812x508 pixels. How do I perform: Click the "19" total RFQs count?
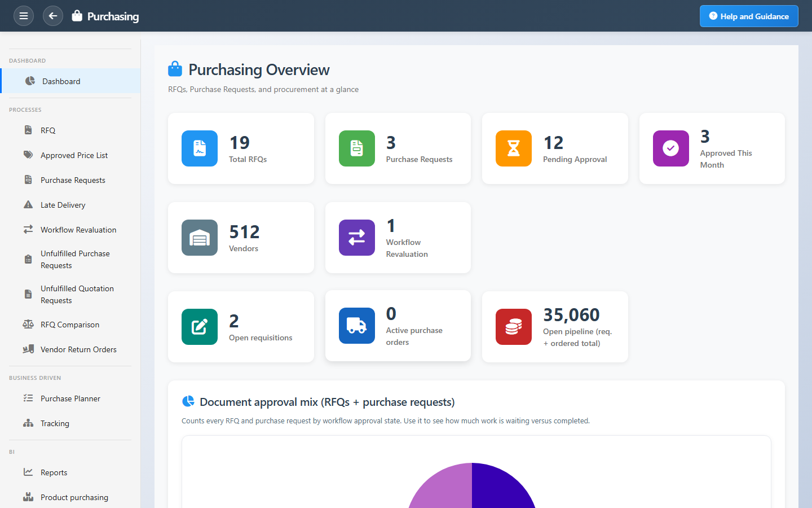pyautogui.click(x=240, y=143)
